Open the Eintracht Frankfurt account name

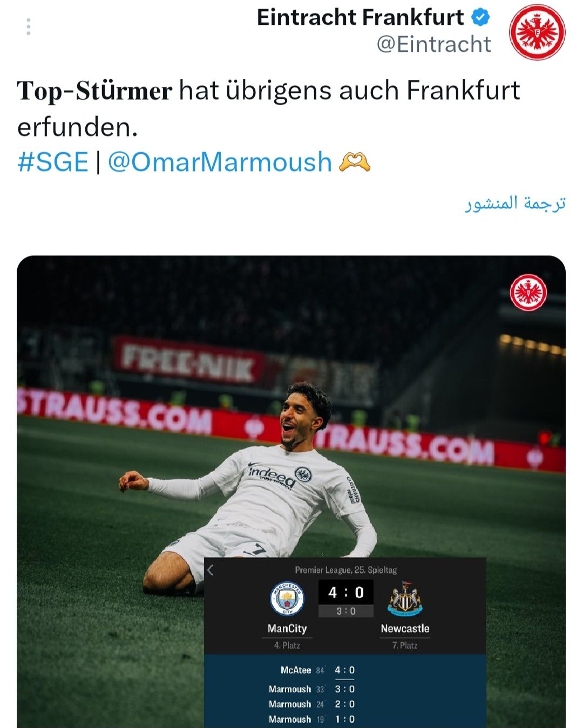click(360, 17)
